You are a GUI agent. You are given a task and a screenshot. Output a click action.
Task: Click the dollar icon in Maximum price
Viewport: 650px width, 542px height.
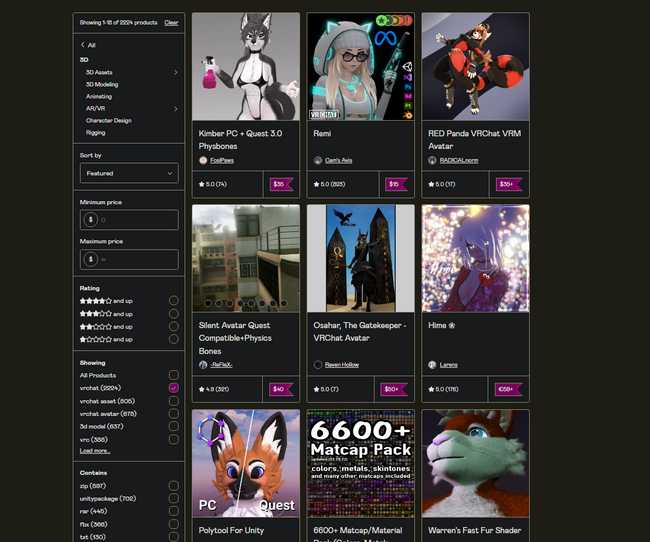click(91, 259)
